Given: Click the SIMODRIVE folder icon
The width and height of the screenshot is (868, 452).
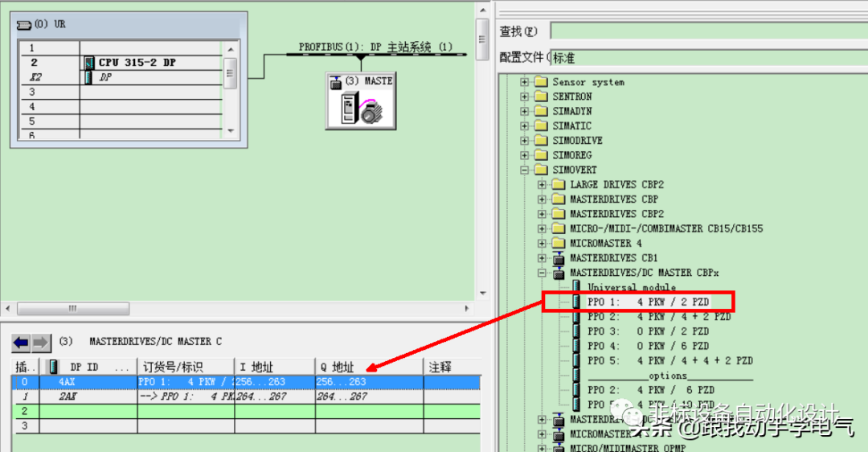Looking at the screenshot, I should (541, 141).
